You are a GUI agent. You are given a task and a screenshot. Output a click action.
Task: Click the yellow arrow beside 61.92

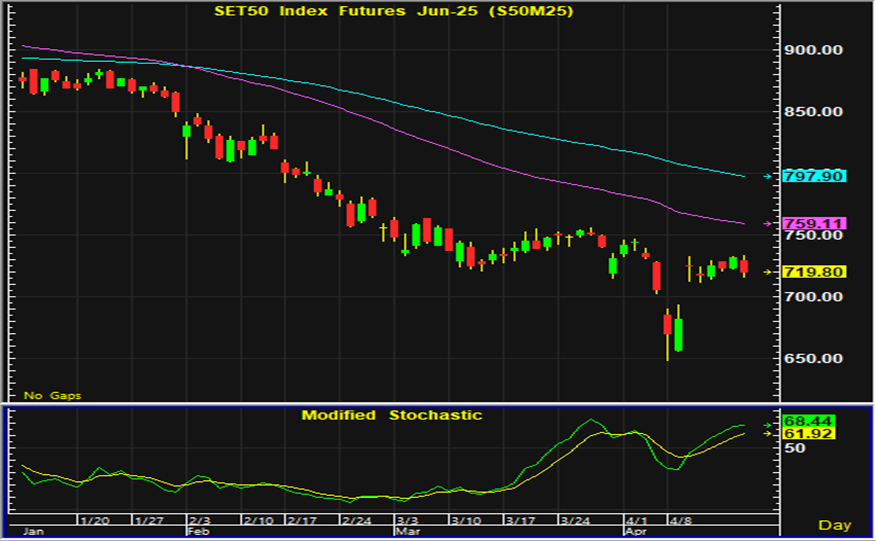coord(768,434)
